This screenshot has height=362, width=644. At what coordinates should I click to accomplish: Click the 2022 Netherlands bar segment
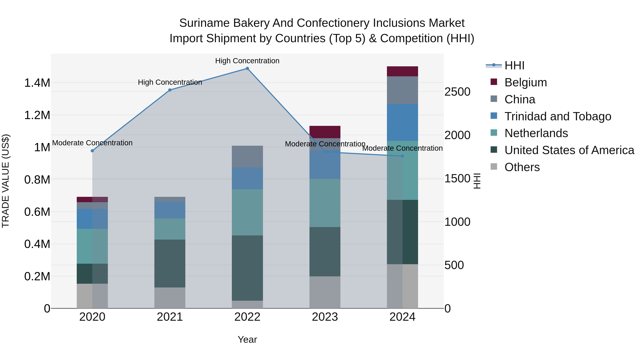tap(248, 212)
